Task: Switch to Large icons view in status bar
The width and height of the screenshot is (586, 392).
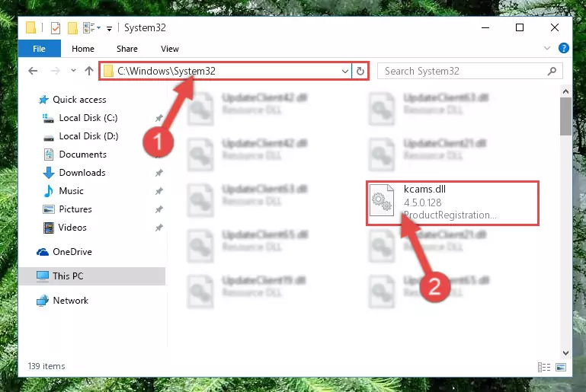Action: point(561,368)
